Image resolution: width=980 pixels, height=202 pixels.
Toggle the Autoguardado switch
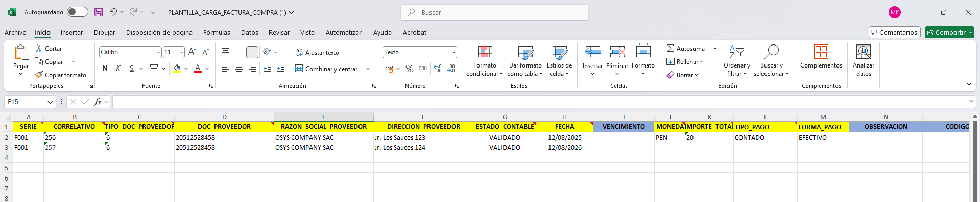point(78,12)
